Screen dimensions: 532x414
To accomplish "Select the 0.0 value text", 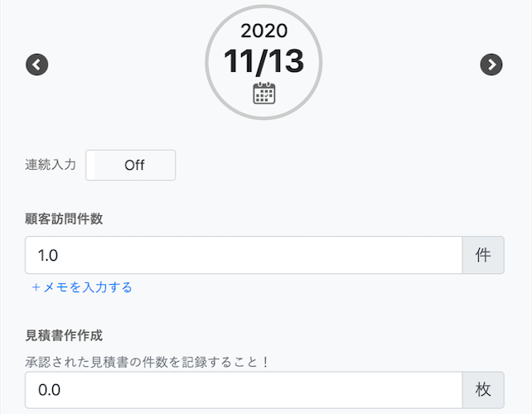I will (x=49, y=390).
